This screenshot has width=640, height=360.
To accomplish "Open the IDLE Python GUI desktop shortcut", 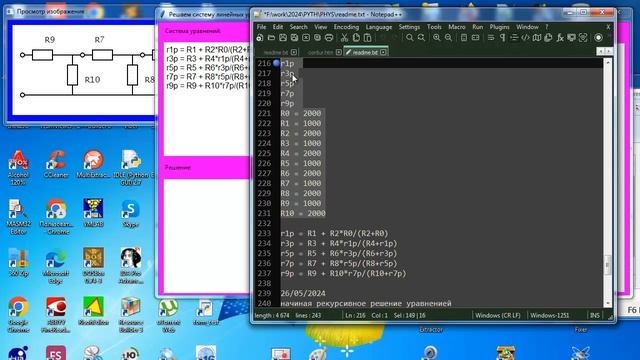I will click(131, 167).
